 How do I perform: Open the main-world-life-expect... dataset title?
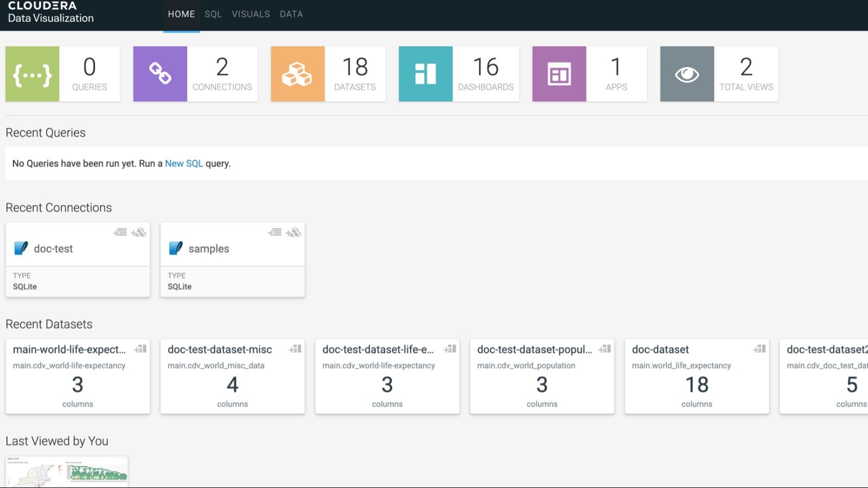(69, 350)
